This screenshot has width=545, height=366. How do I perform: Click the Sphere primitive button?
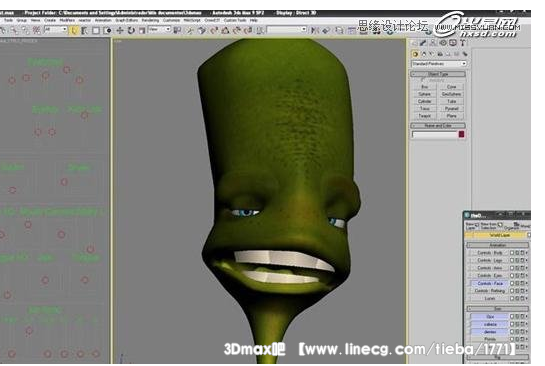(424, 94)
